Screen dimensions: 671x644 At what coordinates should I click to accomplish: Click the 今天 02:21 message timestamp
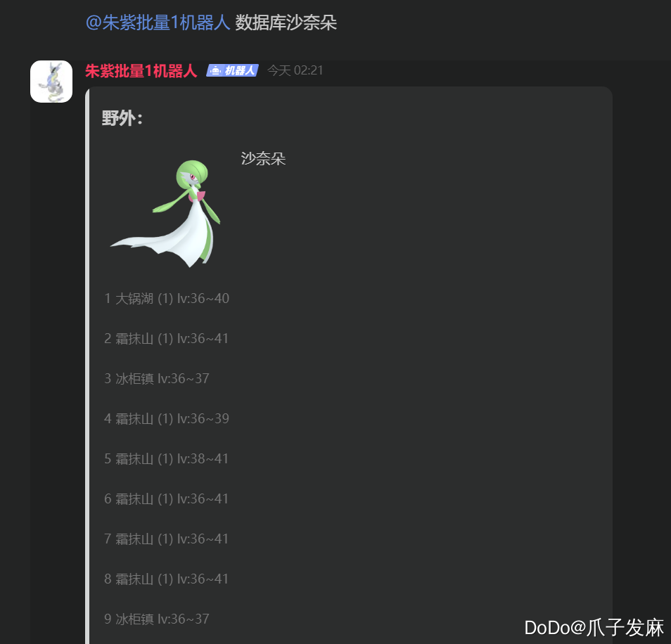click(x=295, y=70)
